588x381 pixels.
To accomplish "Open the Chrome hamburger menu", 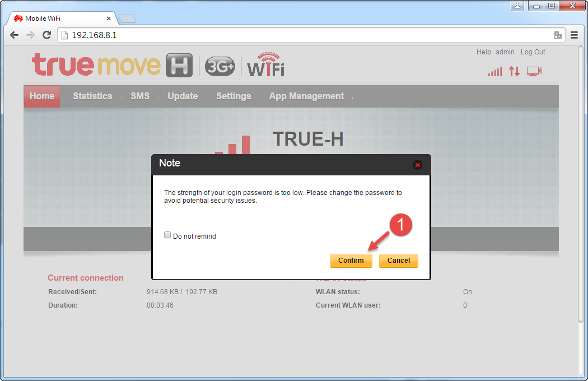I will 574,35.
